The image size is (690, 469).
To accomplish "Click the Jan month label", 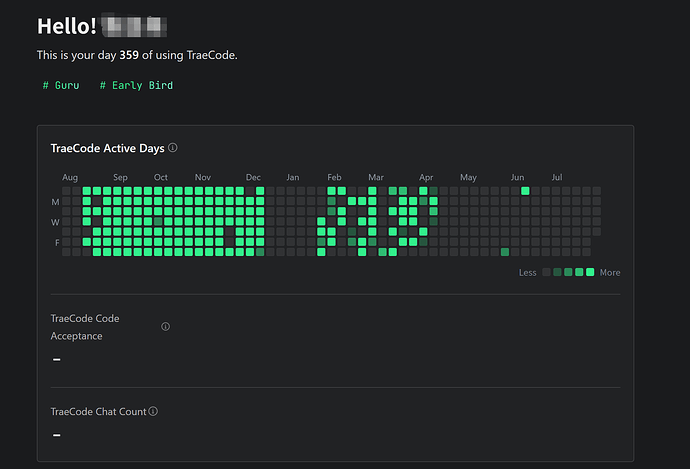I will 293,177.
